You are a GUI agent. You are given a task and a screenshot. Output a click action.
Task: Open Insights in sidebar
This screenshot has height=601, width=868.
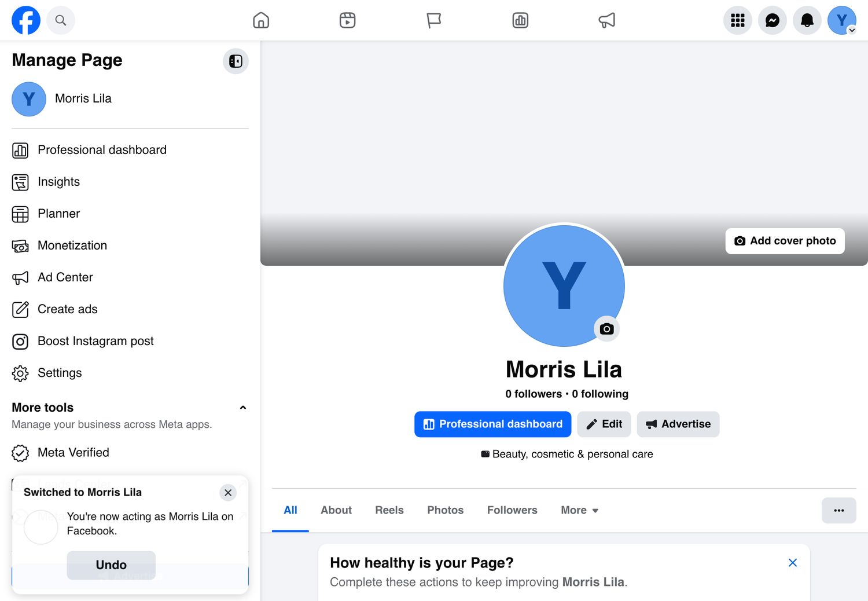tap(130, 182)
